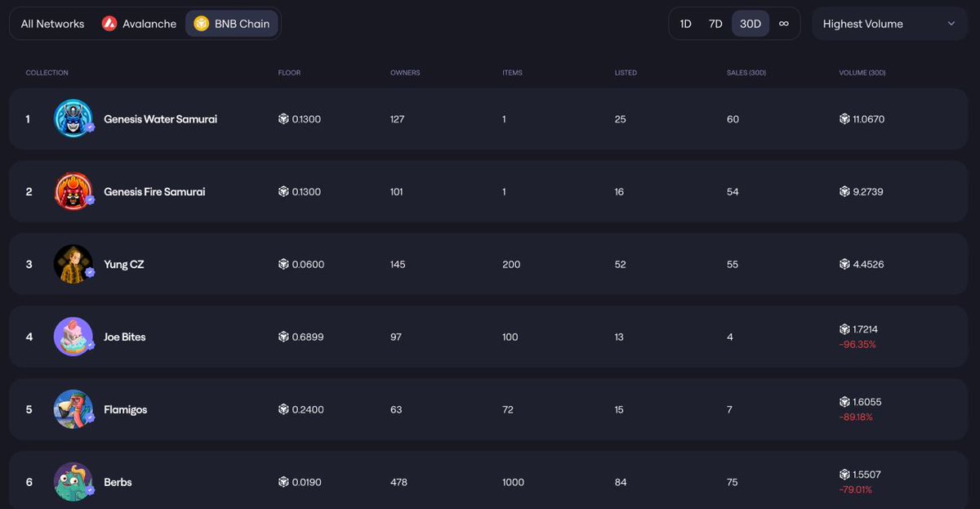Click Berbs owners count 478
This screenshot has height=509, width=980.
pos(399,482)
